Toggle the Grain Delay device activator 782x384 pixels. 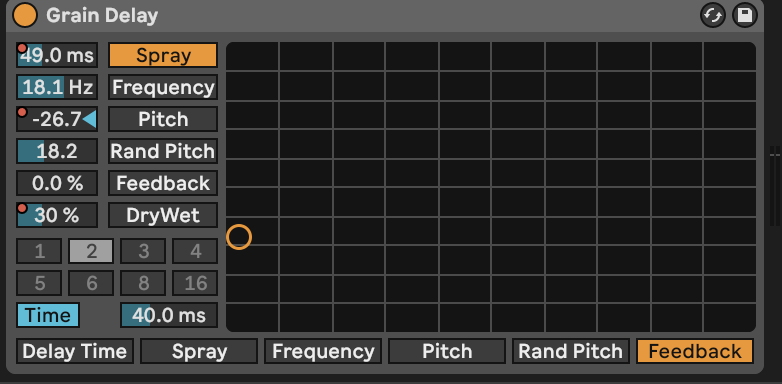[25, 15]
